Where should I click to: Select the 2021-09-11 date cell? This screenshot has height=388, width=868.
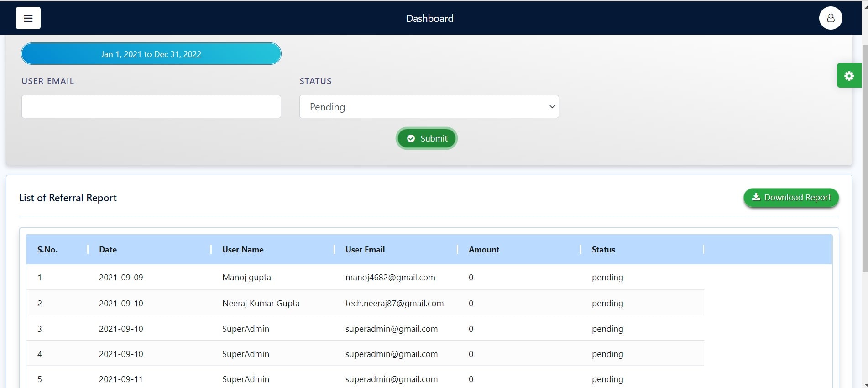point(121,379)
